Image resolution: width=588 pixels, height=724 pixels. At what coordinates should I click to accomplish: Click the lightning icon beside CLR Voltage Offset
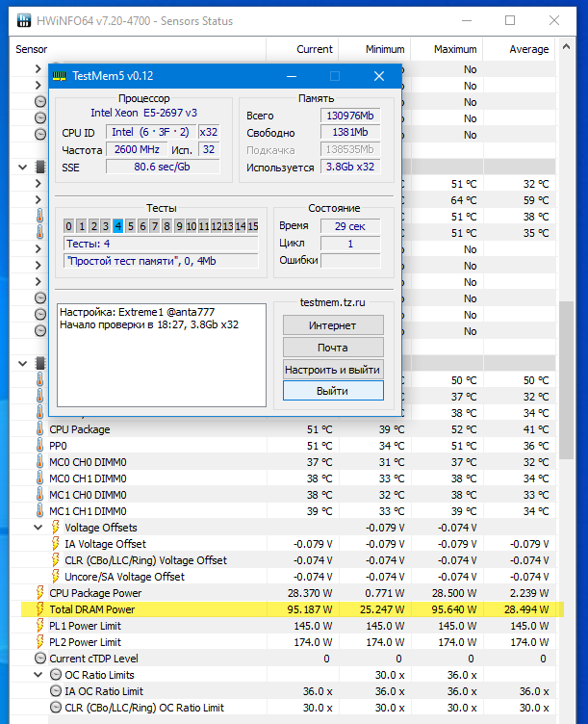click(56, 560)
